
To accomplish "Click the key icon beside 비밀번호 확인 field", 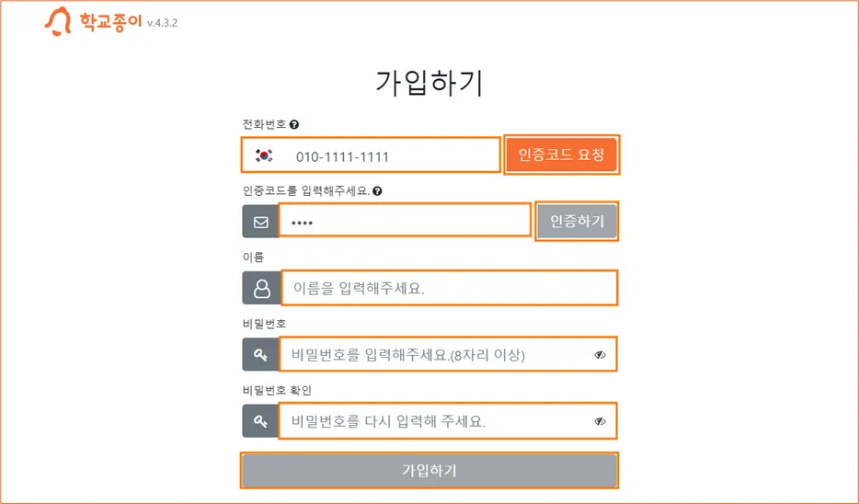I will coord(261,421).
